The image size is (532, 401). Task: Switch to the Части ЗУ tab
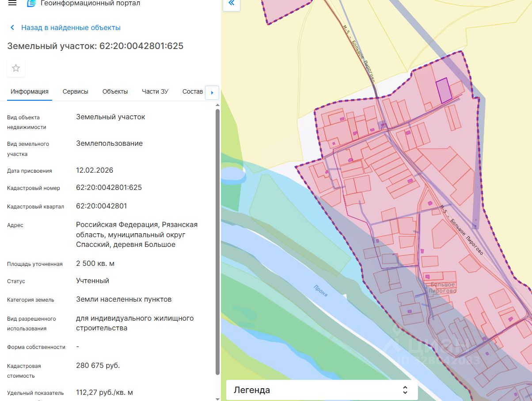(155, 91)
